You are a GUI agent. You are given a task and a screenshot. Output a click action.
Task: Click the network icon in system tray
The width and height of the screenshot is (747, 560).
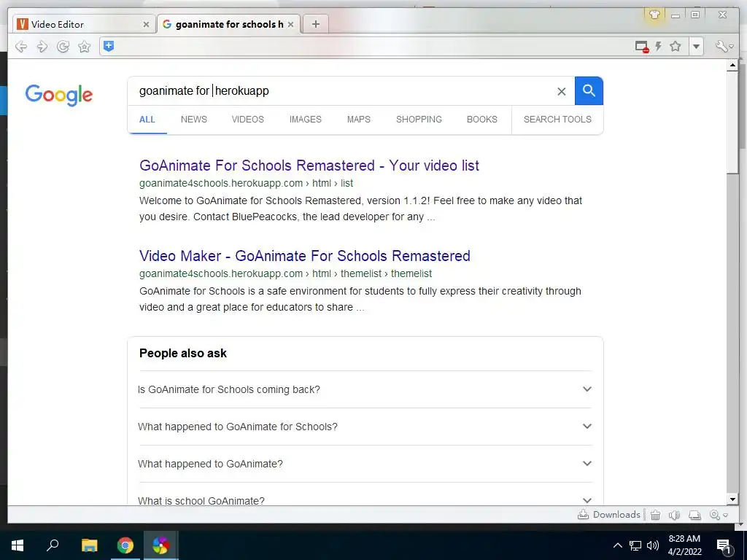tap(635, 545)
